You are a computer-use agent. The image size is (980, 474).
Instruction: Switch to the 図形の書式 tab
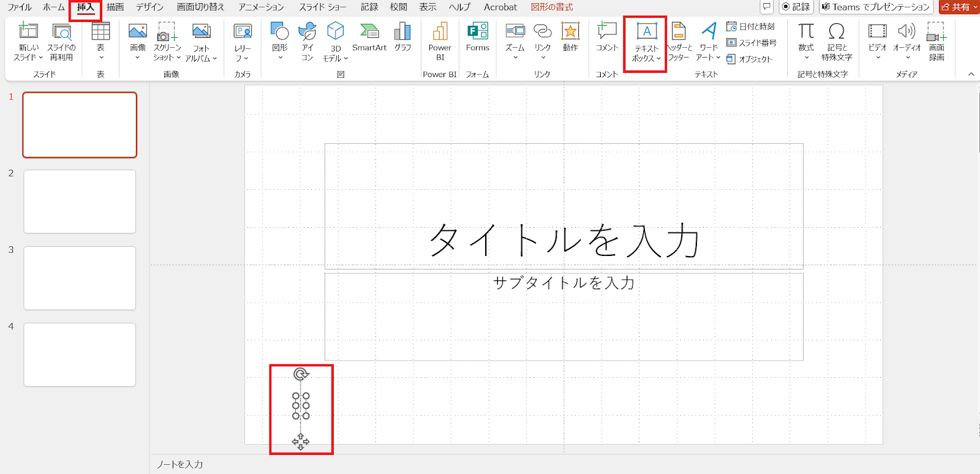point(552,7)
